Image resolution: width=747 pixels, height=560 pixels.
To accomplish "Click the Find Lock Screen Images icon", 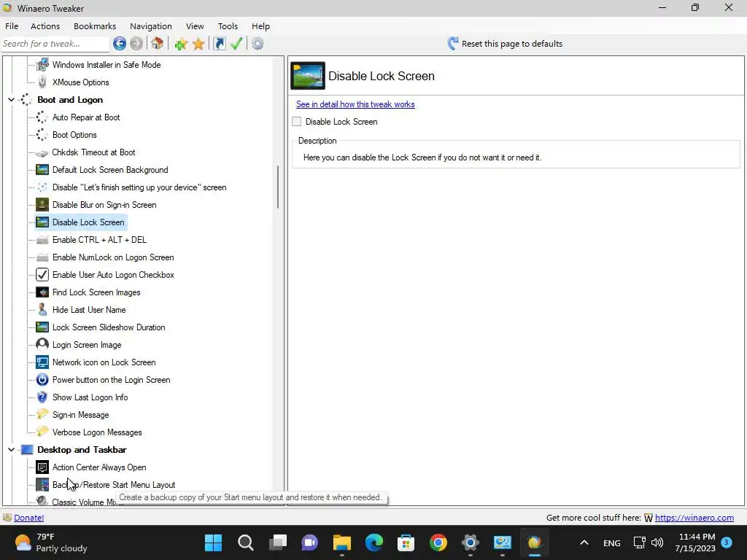I will tap(42, 292).
